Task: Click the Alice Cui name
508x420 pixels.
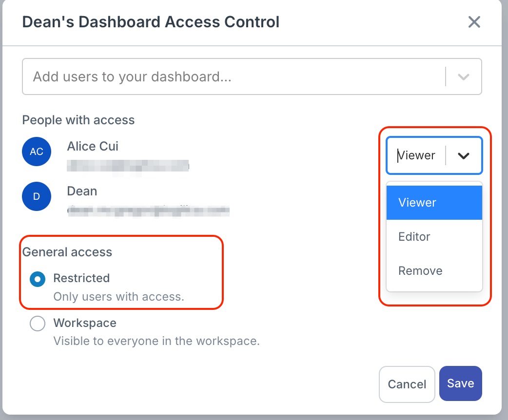Action: click(x=93, y=146)
